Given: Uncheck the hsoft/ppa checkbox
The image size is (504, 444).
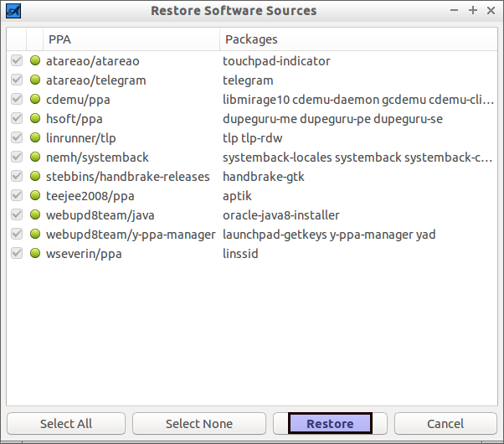Looking at the screenshot, I should pyautogui.click(x=17, y=118).
